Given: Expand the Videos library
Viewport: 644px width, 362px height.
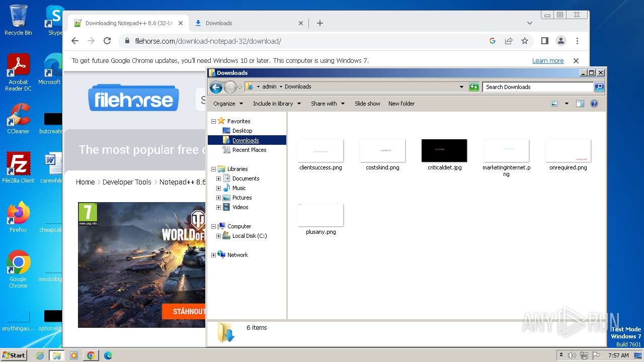Looking at the screenshot, I should point(218,207).
